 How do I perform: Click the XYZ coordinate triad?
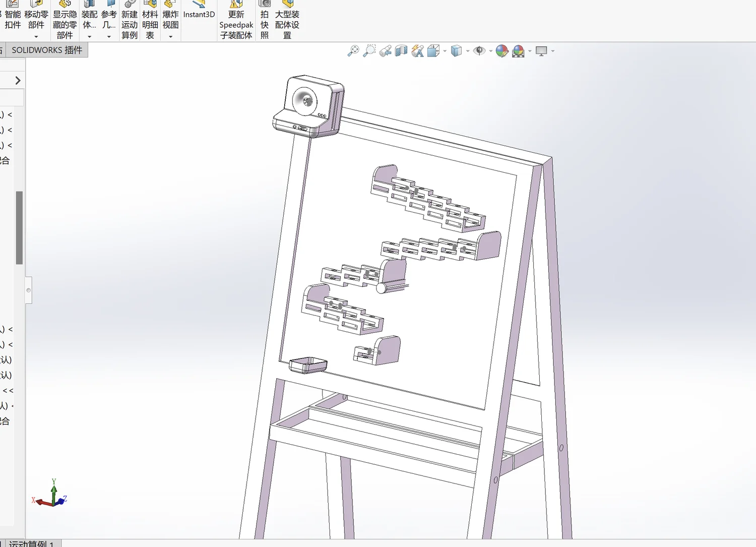[x=50, y=494]
